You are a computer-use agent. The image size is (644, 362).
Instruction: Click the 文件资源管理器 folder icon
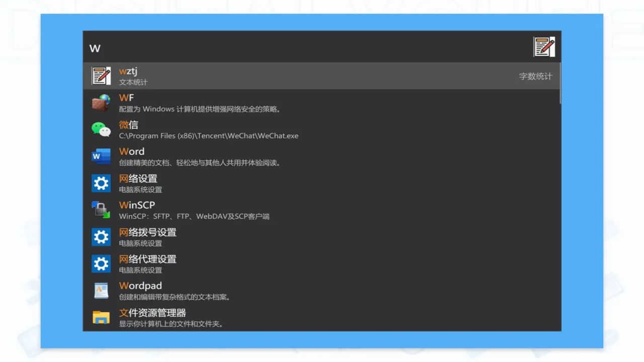click(101, 317)
